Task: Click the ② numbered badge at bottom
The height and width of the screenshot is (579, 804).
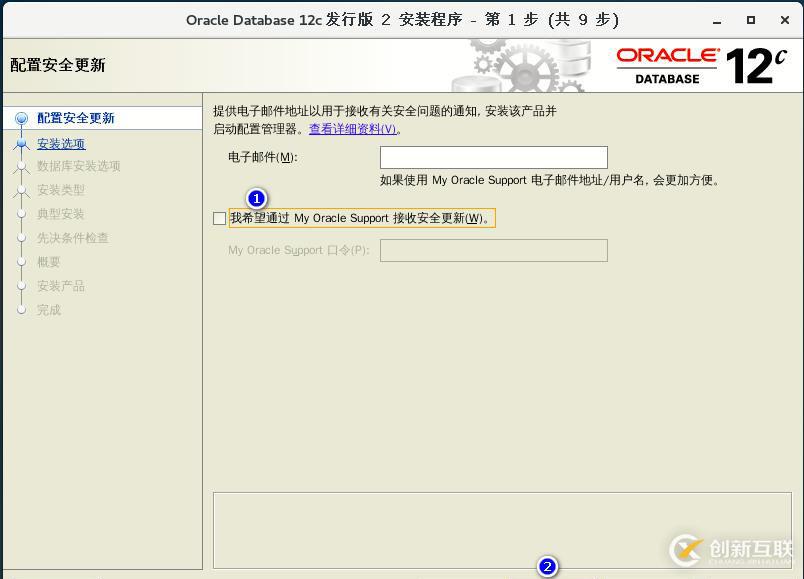Action: tap(547, 567)
